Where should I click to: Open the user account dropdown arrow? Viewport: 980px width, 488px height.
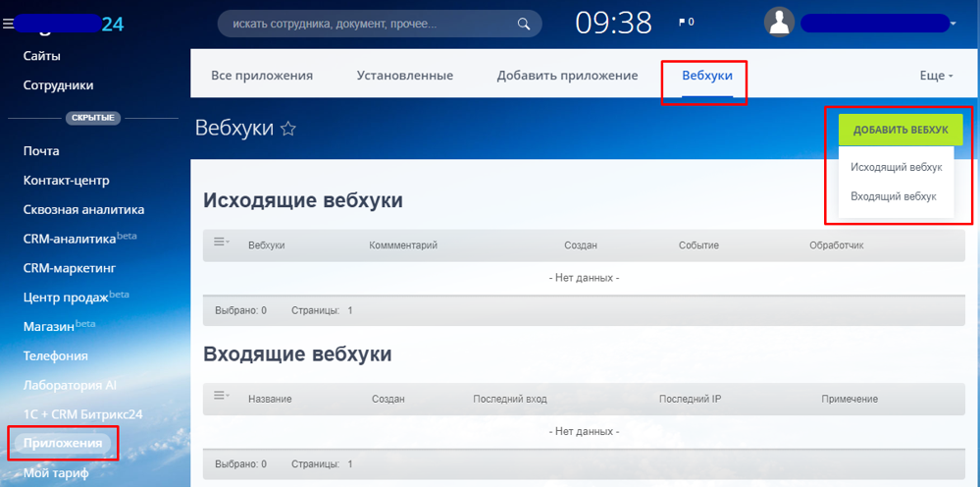(x=953, y=23)
